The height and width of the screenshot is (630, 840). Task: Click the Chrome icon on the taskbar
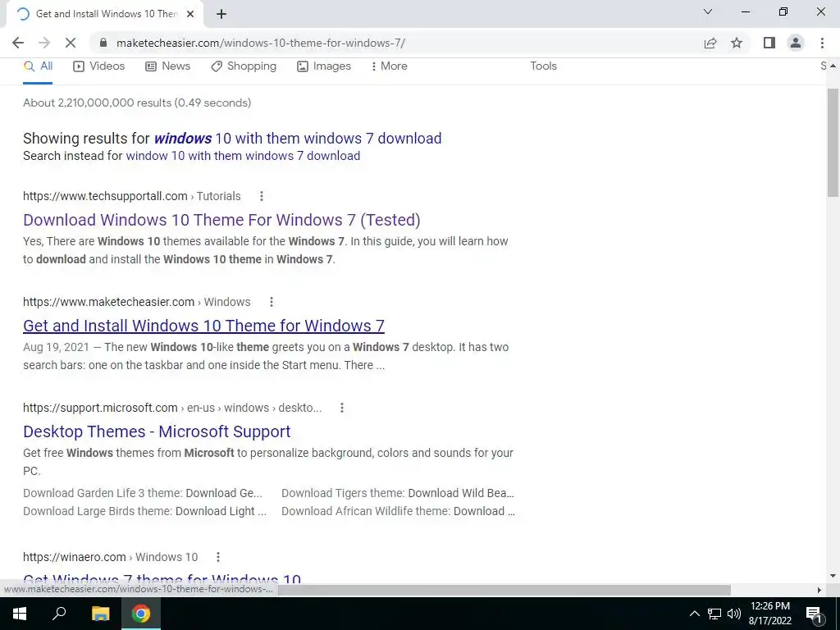point(141,614)
